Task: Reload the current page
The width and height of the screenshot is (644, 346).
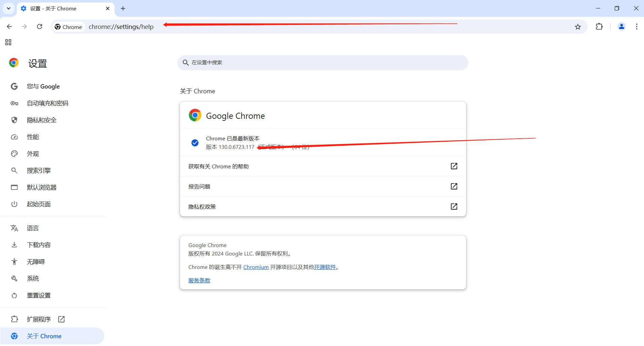Action: click(x=39, y=27)
